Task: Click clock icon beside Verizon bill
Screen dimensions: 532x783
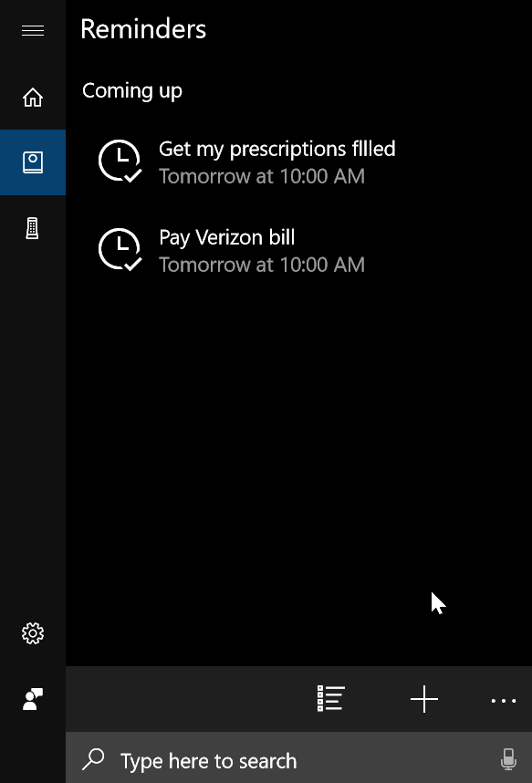Action: point(120,250)
